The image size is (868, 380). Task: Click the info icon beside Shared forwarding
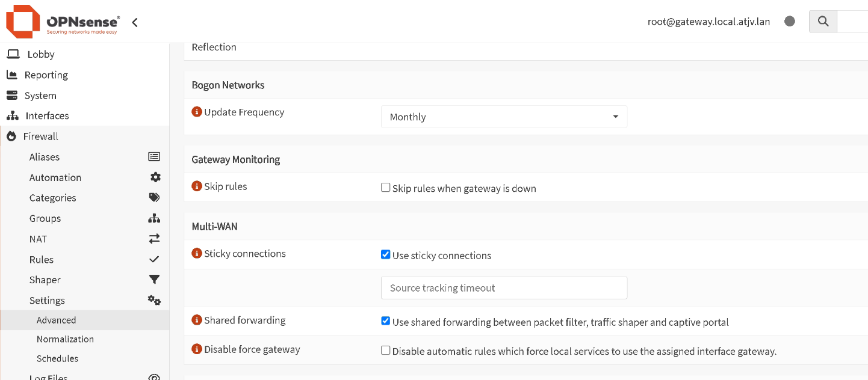tap(196, 320)
